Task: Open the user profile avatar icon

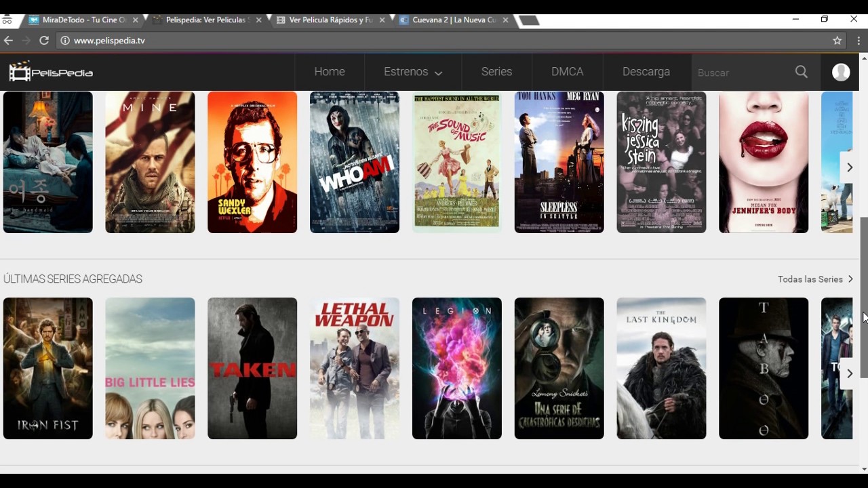Action: 841,72
